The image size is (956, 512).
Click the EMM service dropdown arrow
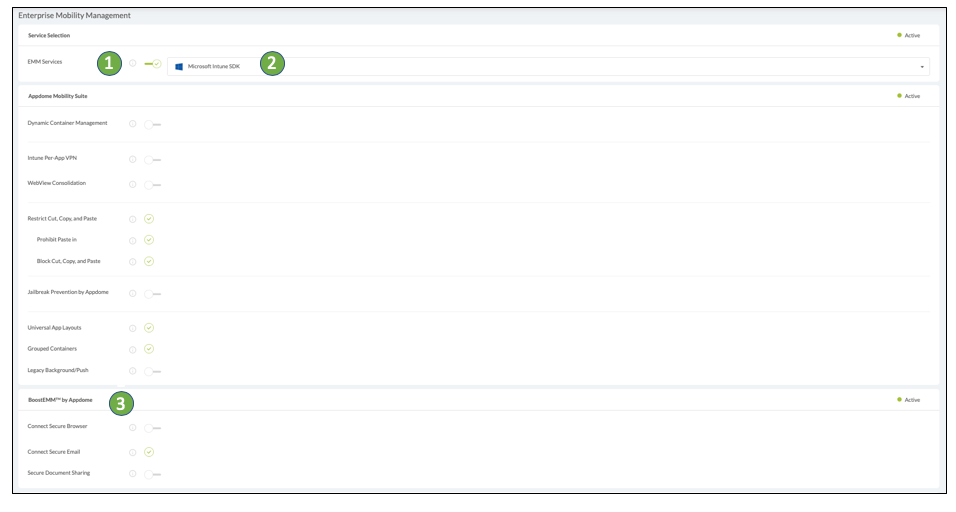[921, 67]
